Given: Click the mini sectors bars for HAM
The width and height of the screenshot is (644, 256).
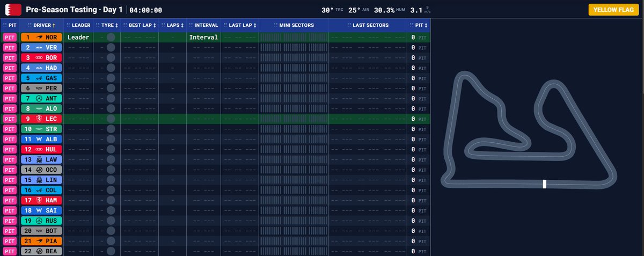Looking at the screenshot, I should (294, 200).
